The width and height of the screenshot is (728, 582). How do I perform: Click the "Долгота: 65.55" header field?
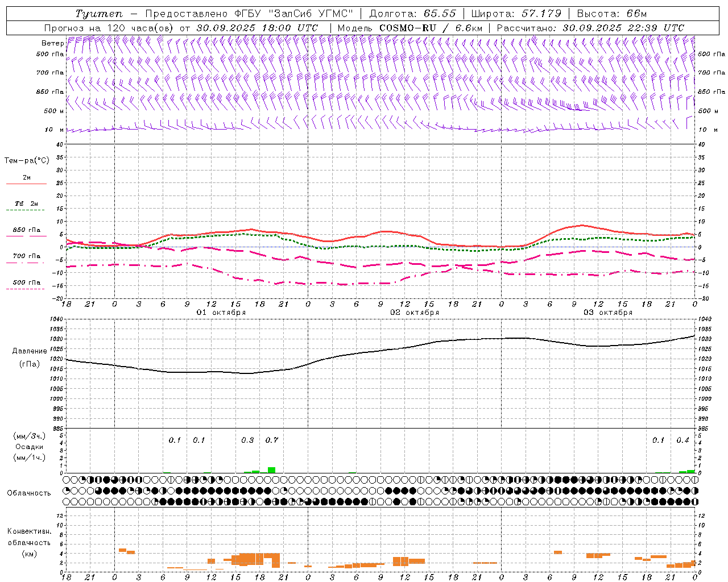click(413, 14)
